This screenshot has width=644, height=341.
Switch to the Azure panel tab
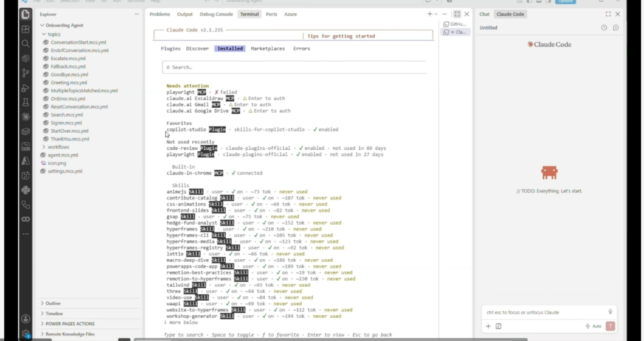(x=291, y=14)
